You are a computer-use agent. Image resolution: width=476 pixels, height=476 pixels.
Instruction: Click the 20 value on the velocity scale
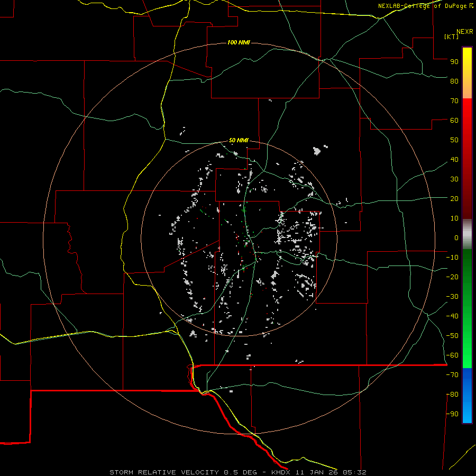(454, 198)
